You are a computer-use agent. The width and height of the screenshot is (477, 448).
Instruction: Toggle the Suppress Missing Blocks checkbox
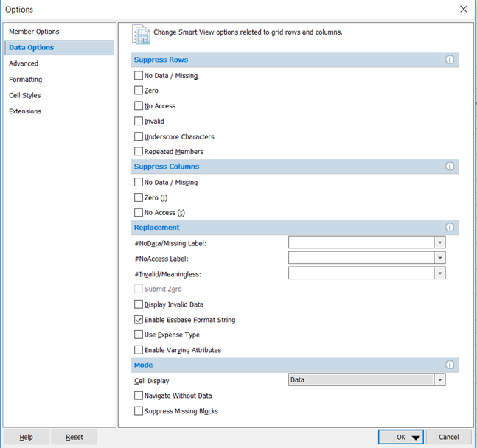point(139,411)
